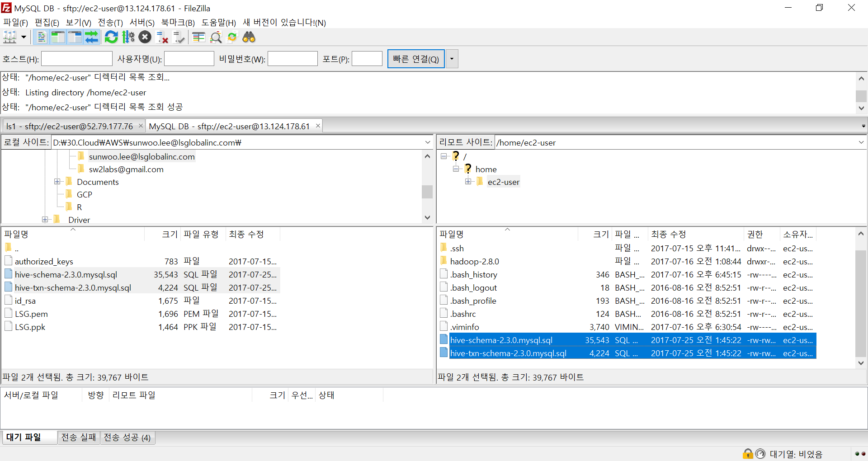Screen dimensions: 868x461
Task: Click the 빠른 연결 button
Action: click(416, 59)
